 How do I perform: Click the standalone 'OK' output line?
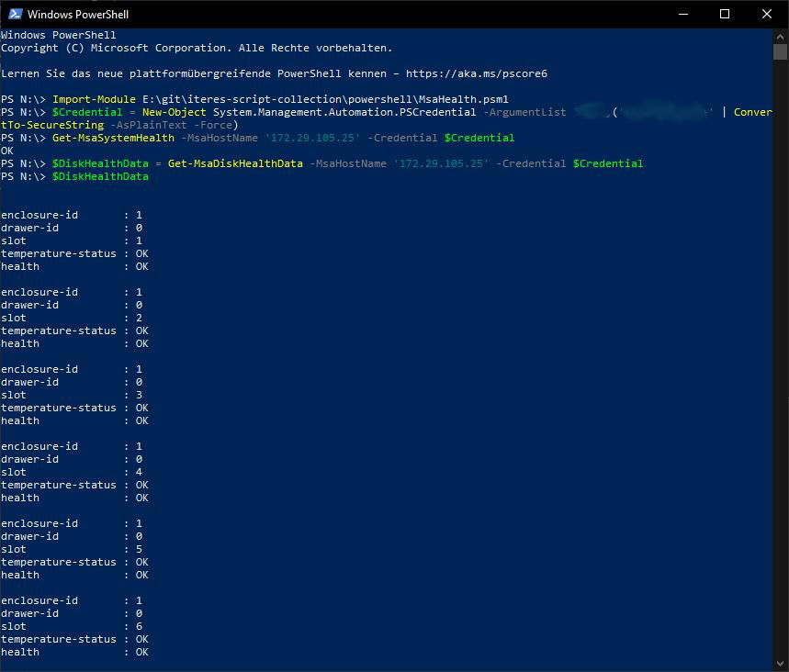[7, 151]
